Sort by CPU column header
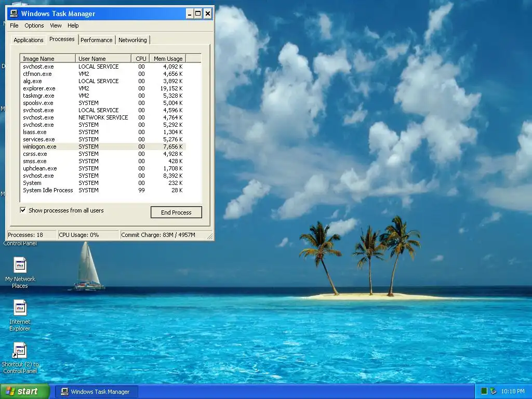532x399 pixels. 140,58
